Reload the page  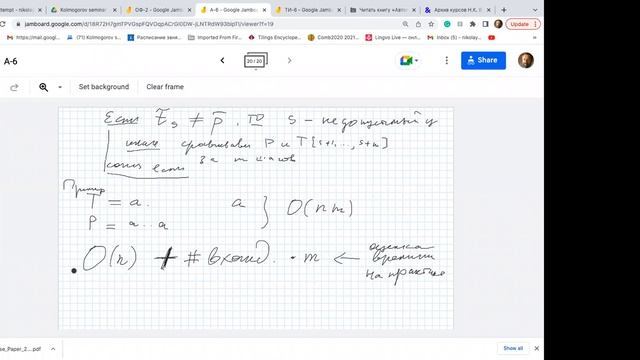point(3,24)
